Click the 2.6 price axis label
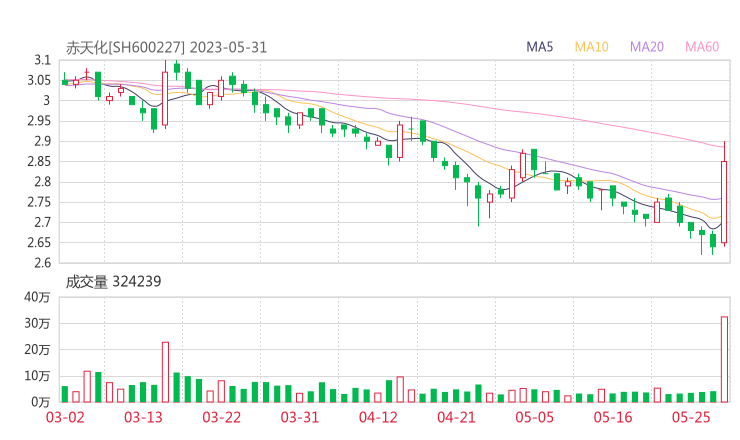The height and width of the screenshot is (440, 740). [42, 263]
